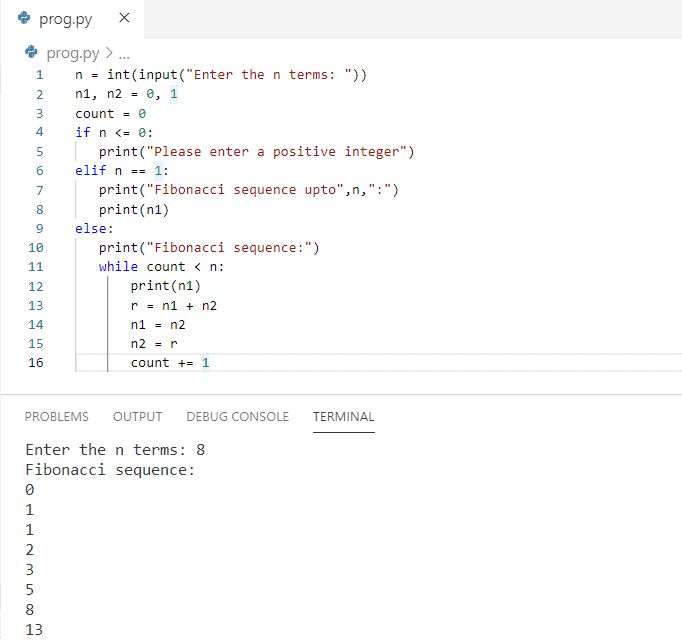Click 'Fibonacci sequence:' output in terminal

point(110,470)
